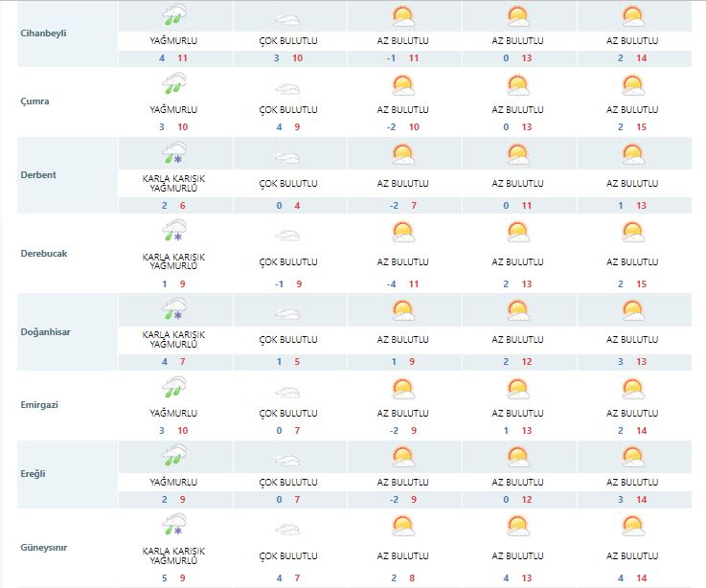Screen dimensions: 706x588
Task: Open the Cihanbeyli district name
Action: [44, 33]
